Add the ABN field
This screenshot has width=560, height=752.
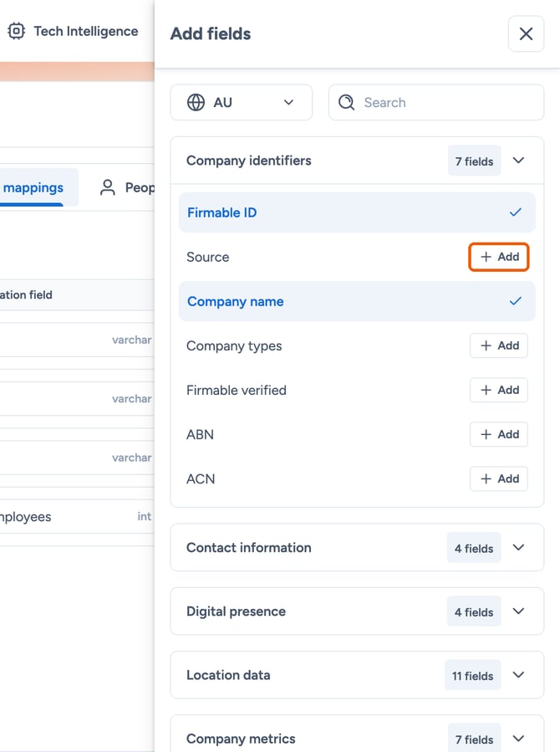tap(499, 434)
